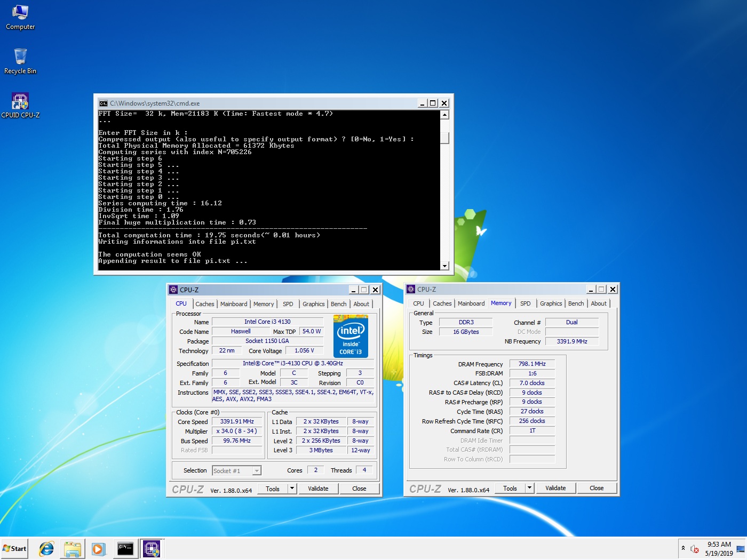
Task: Click the memory Size value 16 GBytes
Action: click(466, 332)
